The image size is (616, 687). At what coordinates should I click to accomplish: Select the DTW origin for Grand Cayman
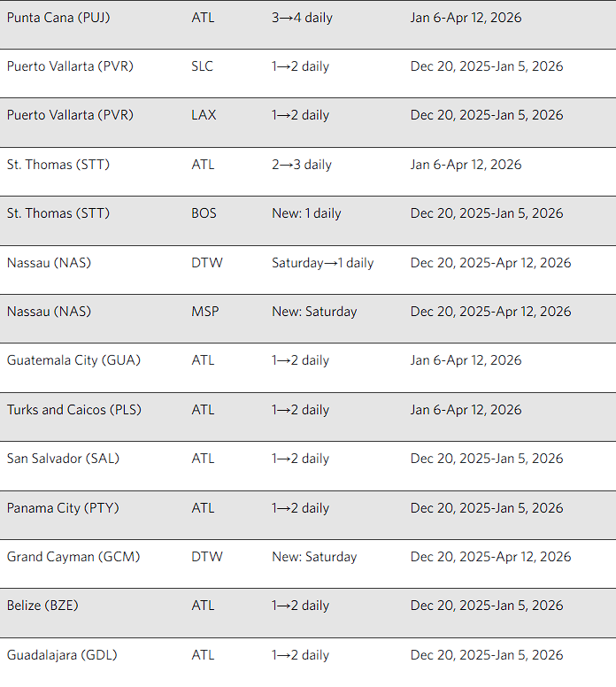click(207, 557)
